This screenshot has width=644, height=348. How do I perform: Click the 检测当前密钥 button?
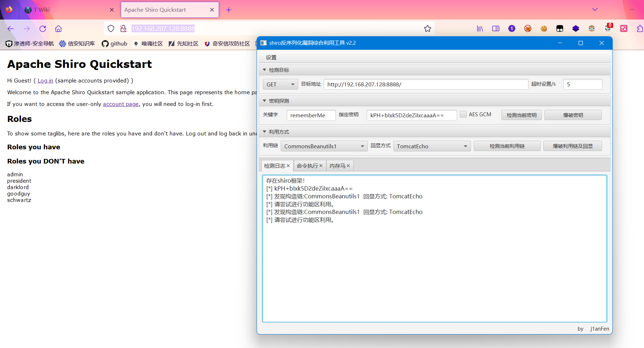pyautogui.click(x=521, y=115)
